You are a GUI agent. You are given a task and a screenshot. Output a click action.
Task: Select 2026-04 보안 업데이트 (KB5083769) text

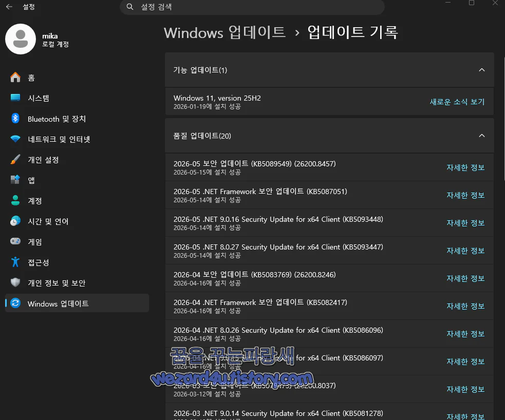pyautogui.click(x=254, y=275)
